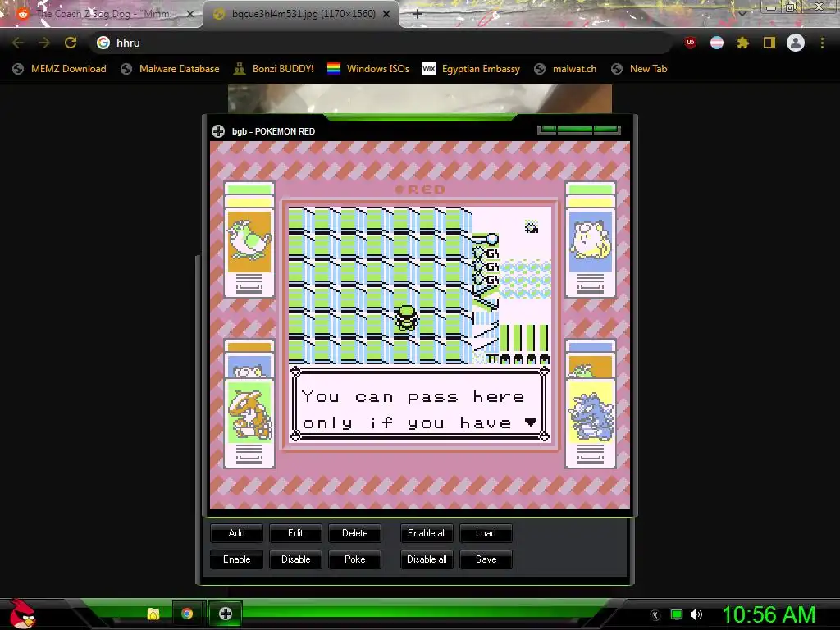Screen dimensions: 840x630
Task: Click the Google icon in the address bar
Action: (x=103, y=43)
